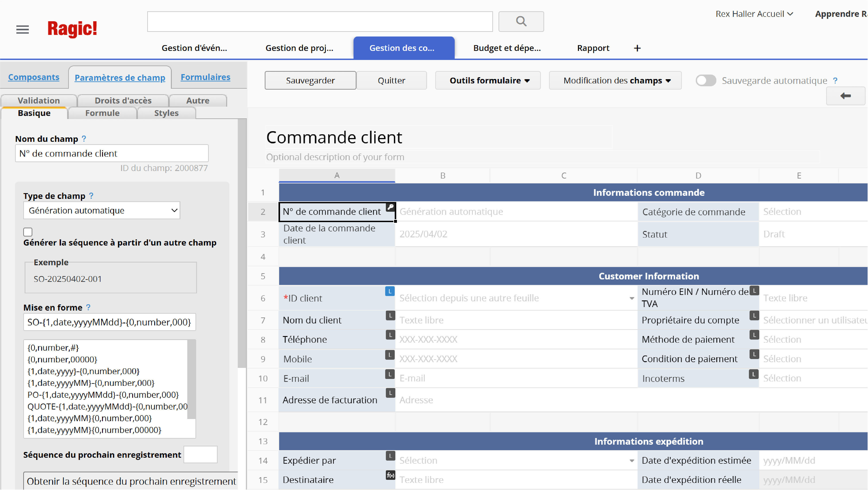Open the Outils formulaire dropdown
The image size is (868, 490).
point(488,80)
